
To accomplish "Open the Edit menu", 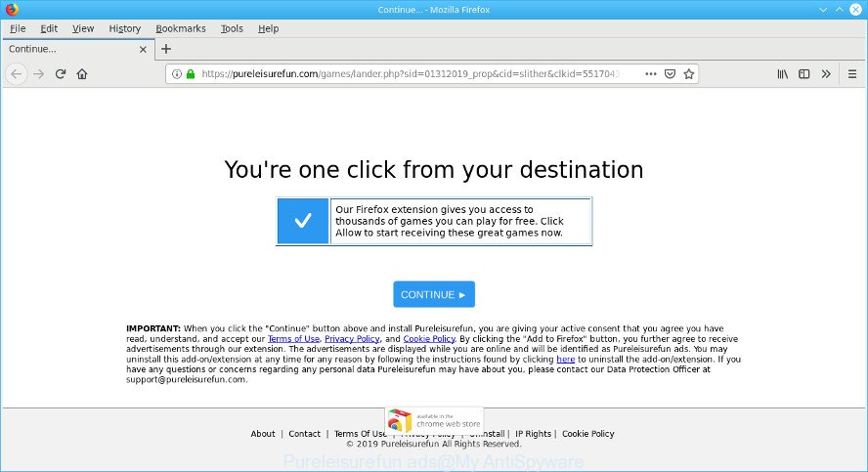I will click(49, 28).
